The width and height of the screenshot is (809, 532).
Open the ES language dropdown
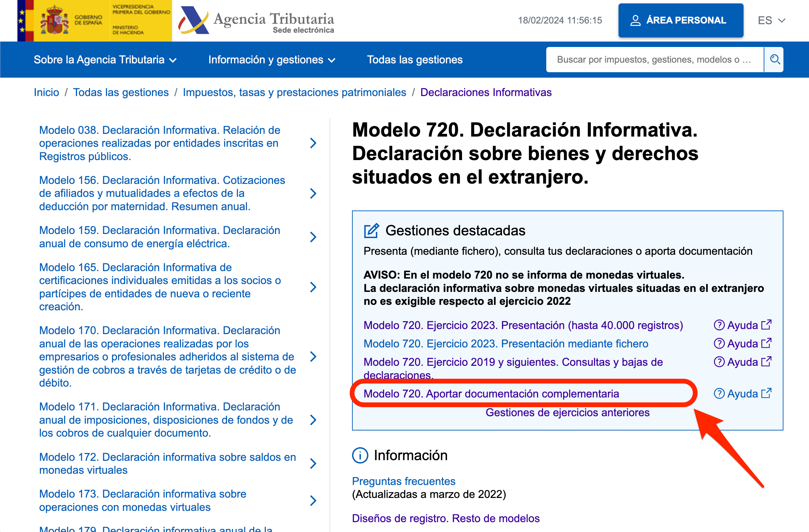click(x=772, y=20)
